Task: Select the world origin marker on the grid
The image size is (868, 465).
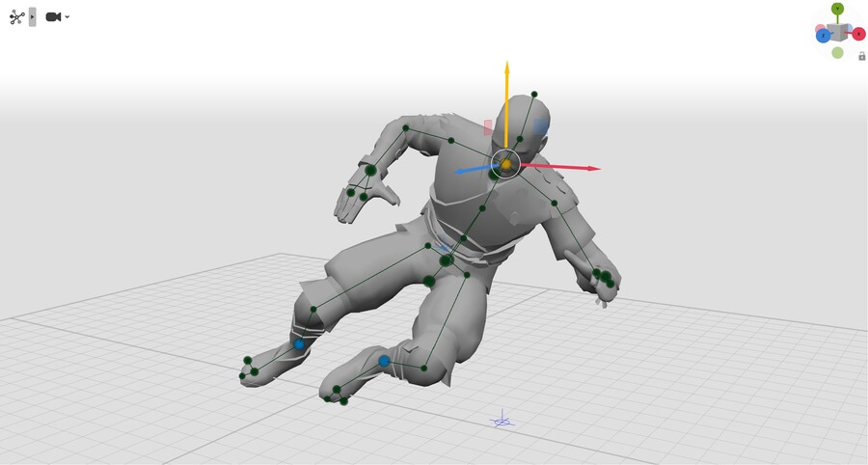Action: pos(502,422)
